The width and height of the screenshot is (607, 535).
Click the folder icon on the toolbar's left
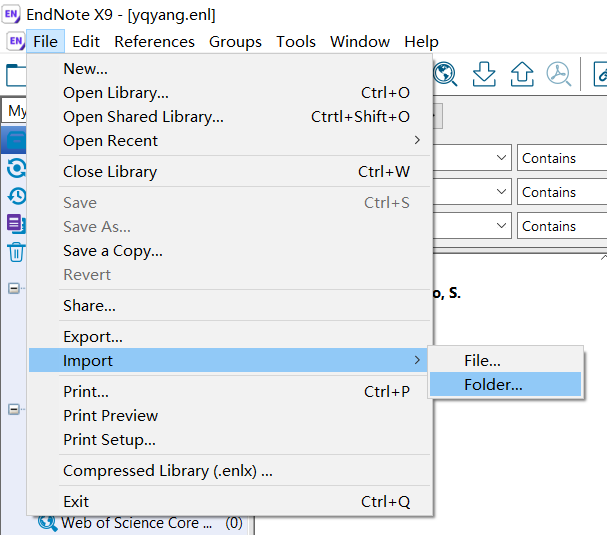pos(16,75)
